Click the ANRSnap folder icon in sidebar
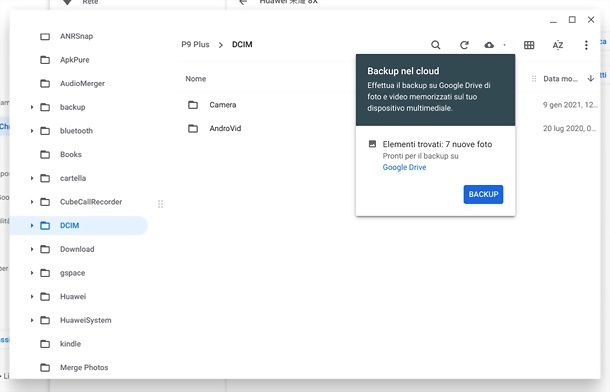This screenshot has height=392, width=610. pyautogui.click(x=45, y=37)
